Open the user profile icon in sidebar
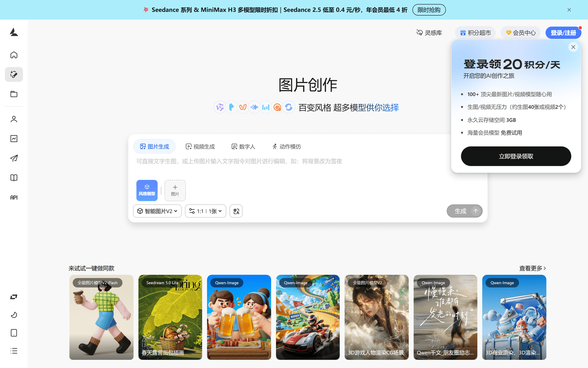The height and width of the screenshot is (368, 588). pyautogui.click(x=14, y=119)
